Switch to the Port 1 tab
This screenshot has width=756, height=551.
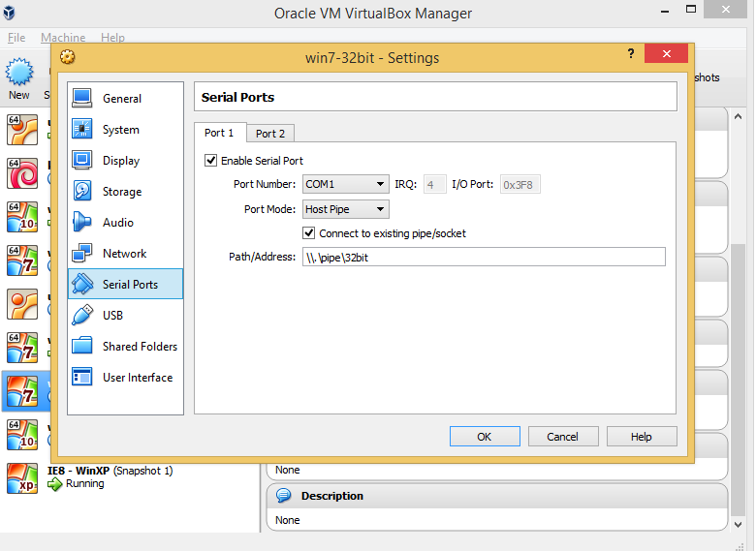[x=219, y=133]
